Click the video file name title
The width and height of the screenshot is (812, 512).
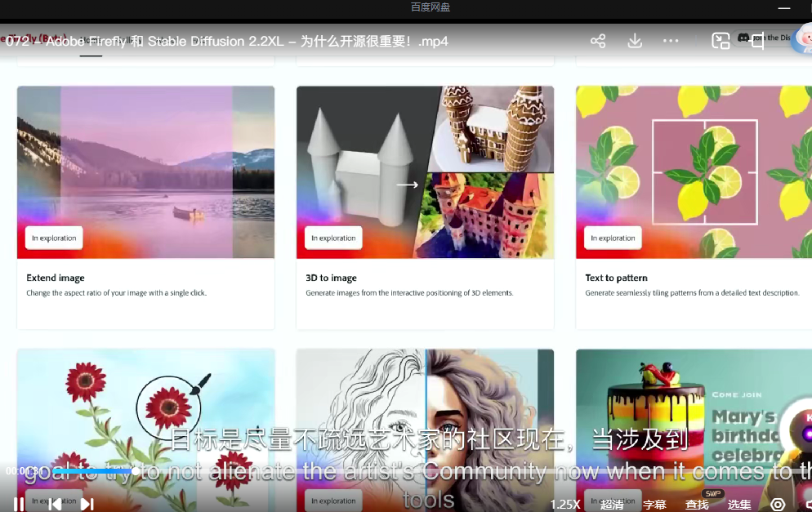tap(227, 42)
